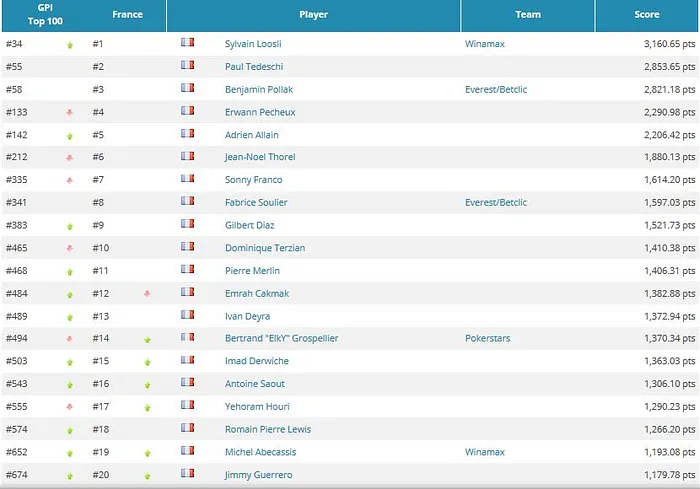The height and width of the screenshot is (489, 700).
Task: Click the red down arrow next to GPI rank #133
Action: tap(70, 113)
